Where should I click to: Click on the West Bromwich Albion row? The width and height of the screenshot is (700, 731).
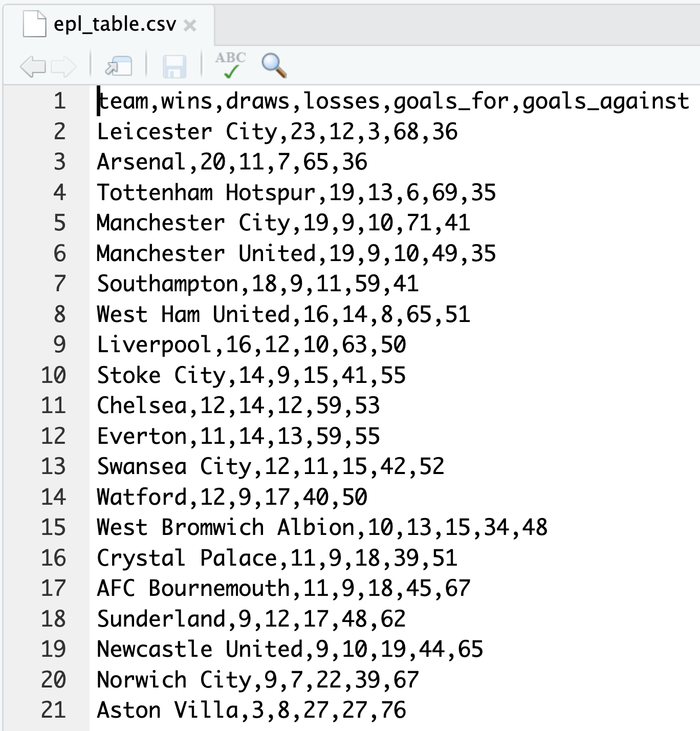pyautogui.click(x=322, y=527)
